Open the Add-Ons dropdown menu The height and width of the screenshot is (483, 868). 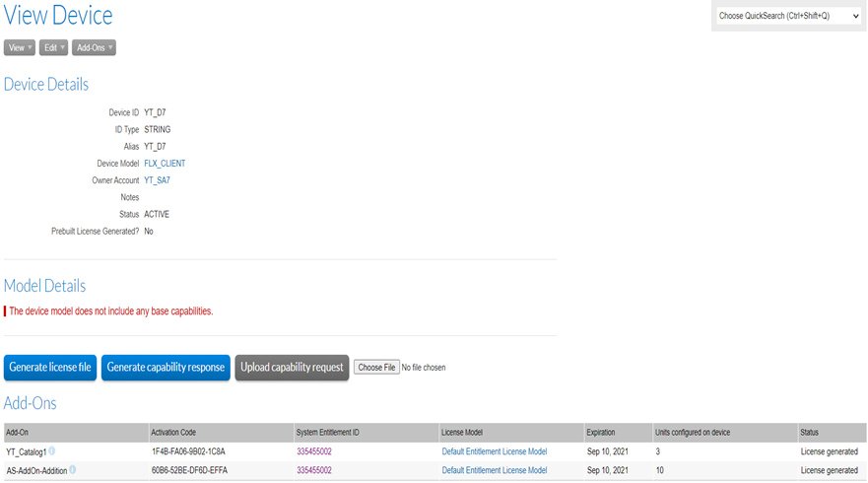(x=94, y=47)
